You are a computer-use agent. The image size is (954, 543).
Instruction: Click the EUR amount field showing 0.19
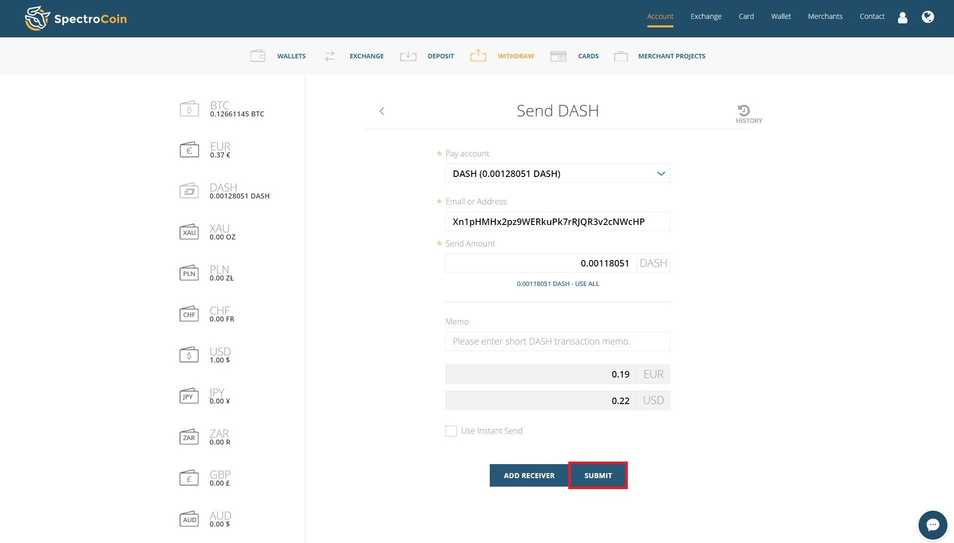(557, 374)
